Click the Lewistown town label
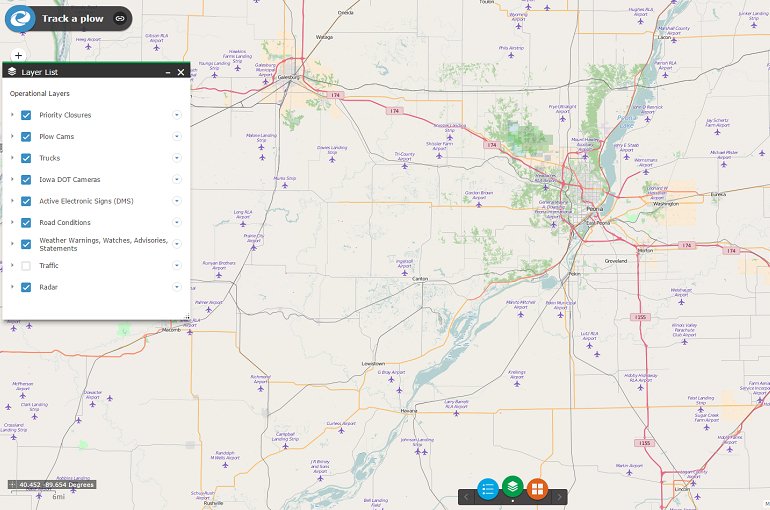 pyautogui.click(x=373, y=364)
